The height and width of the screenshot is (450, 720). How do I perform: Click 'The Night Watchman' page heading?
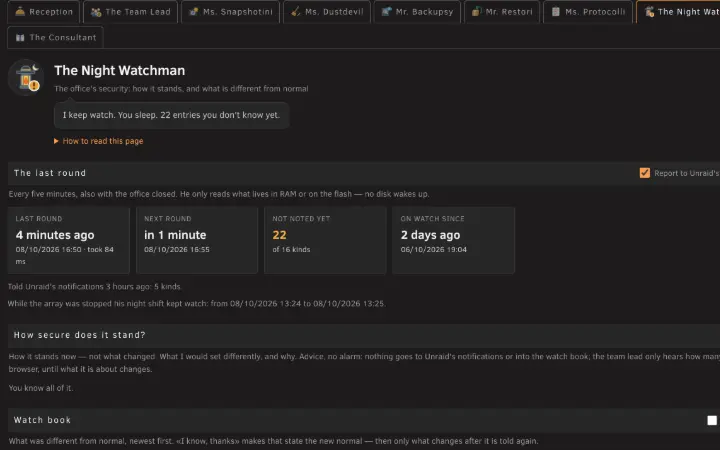pyautogui.click(x=119, y=70)
